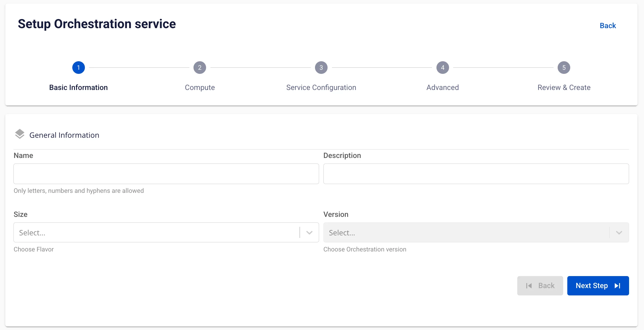Click step 5 circle for Review

pyautogui.click(x=564, y=68)
